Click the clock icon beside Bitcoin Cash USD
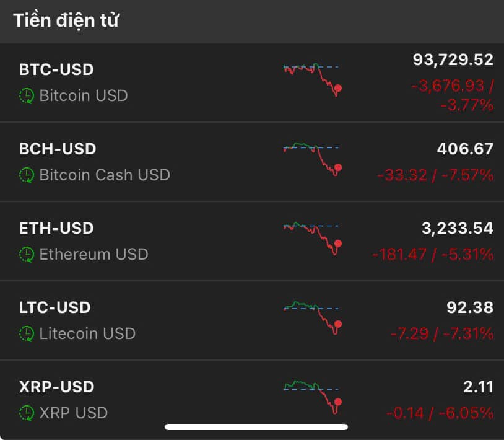The image size is (504, 440). point(27,175)
